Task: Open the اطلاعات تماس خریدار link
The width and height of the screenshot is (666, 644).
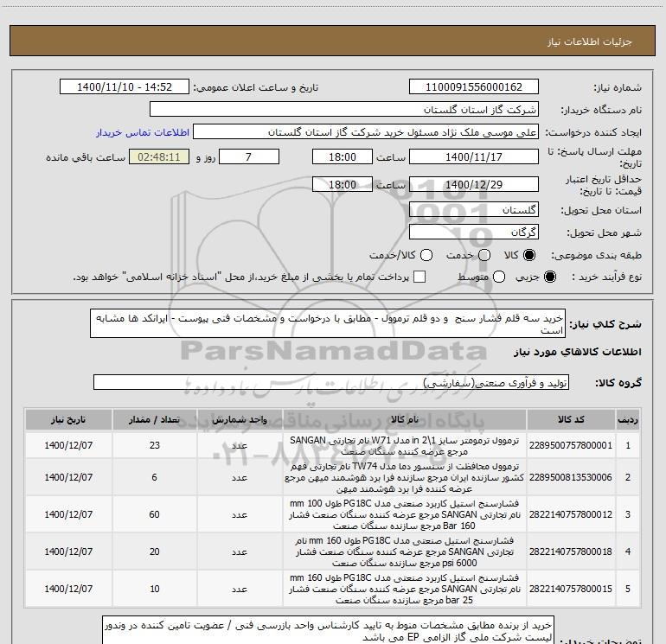Action: click(143, 132)
